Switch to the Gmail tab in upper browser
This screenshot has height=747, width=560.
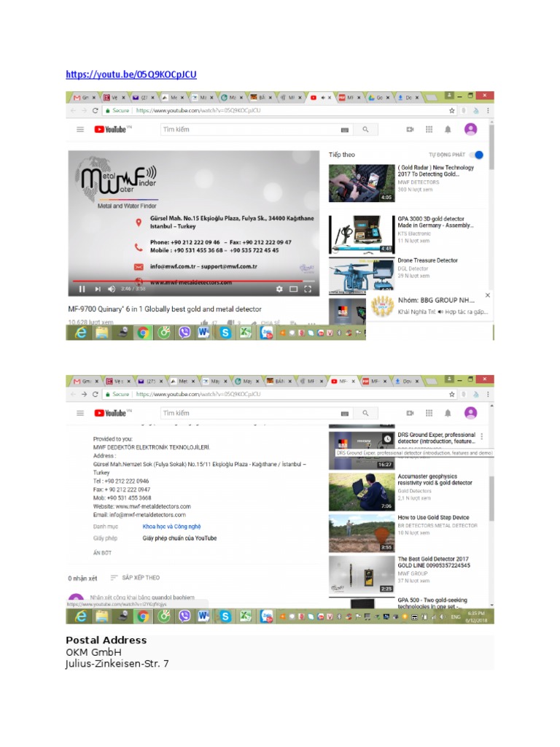[83, 97]
